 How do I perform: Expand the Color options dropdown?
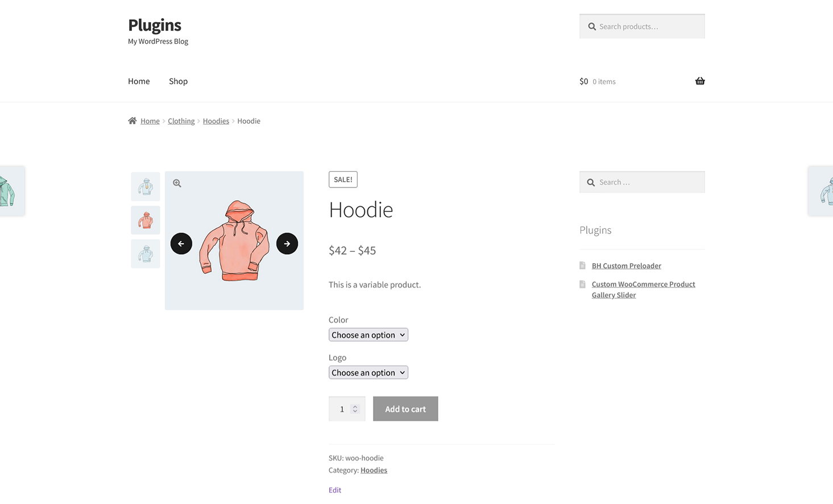coord(368,335)
